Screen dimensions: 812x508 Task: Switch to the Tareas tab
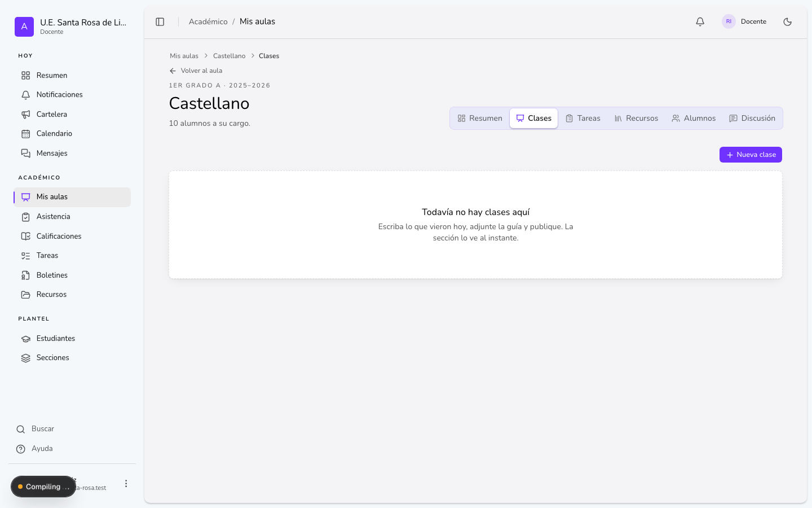(x=583, y=119)
